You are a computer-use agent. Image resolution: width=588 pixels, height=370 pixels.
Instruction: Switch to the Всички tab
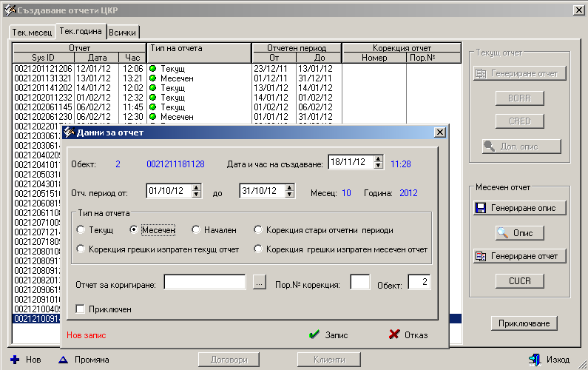click(x=123, y=33)
